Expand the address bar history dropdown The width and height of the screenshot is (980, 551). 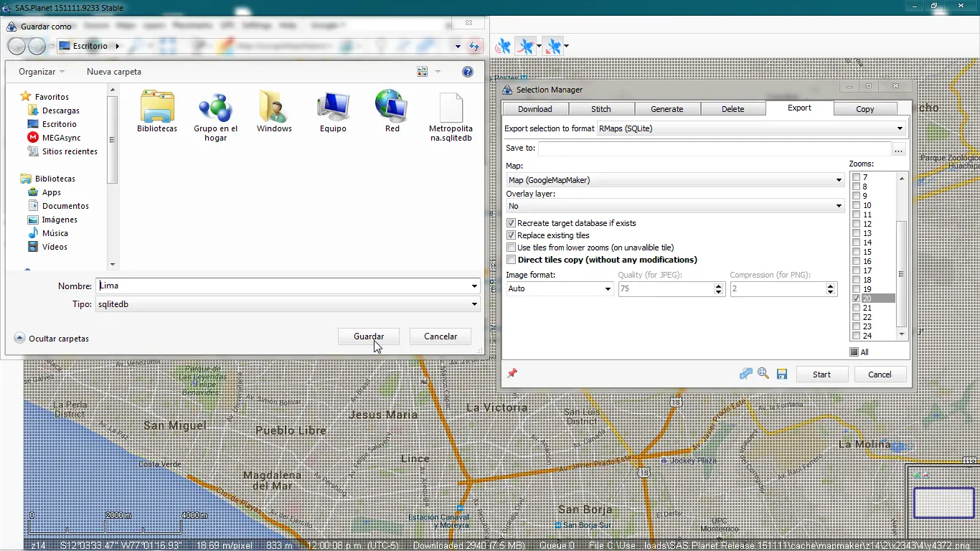coord(458,47)
